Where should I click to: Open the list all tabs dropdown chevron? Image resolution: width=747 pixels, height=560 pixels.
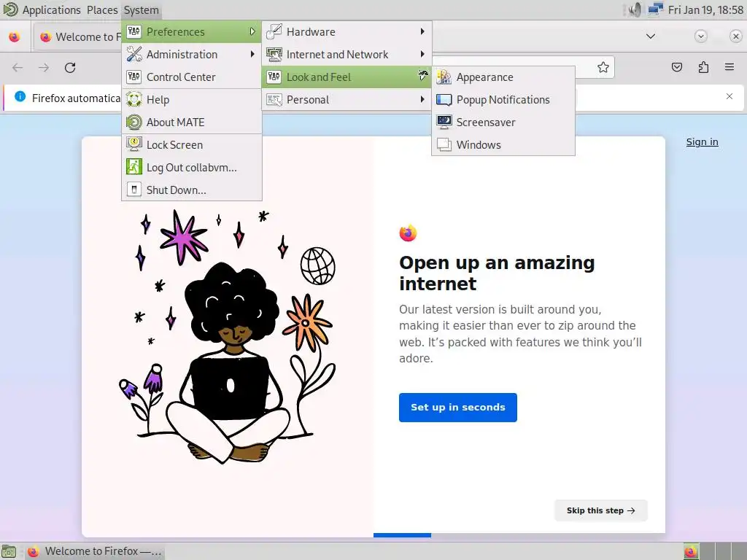click(650, 36)
